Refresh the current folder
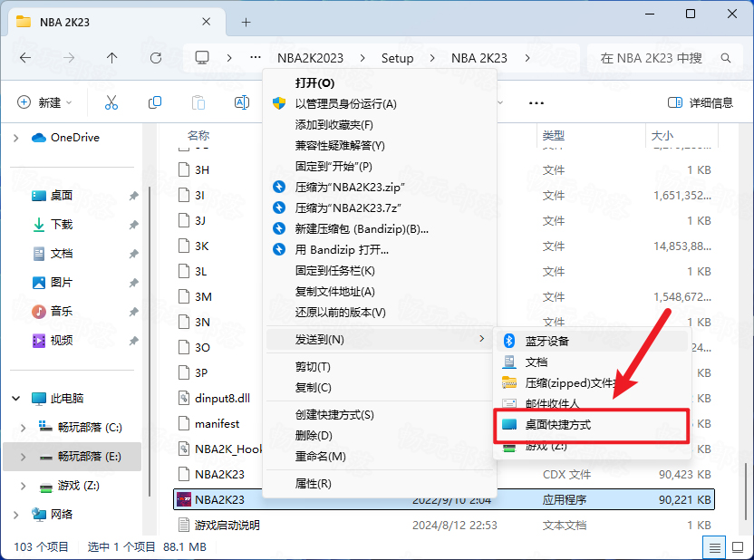The width and height of the screenshot is (754, 560). tap(156, 58)
